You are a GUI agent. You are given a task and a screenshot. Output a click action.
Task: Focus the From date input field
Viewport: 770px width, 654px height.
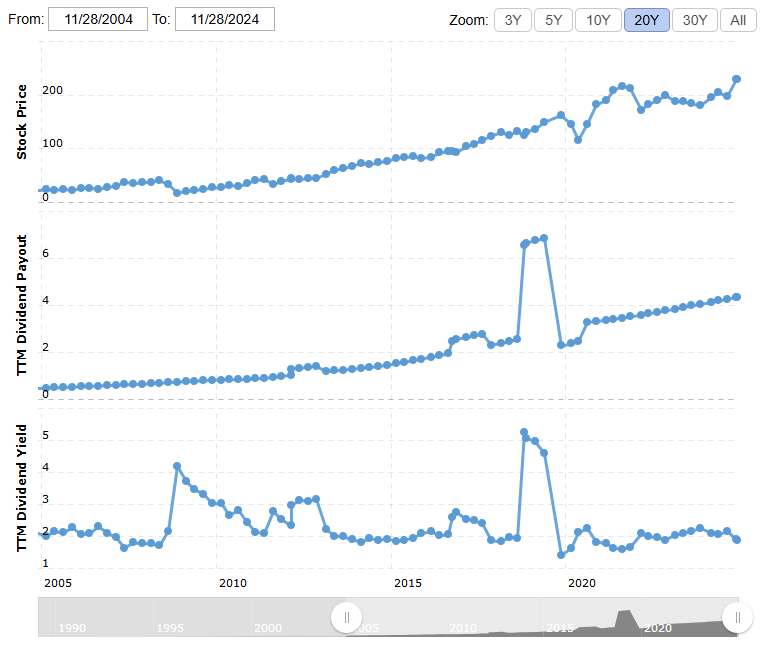(x=98, y=19)
